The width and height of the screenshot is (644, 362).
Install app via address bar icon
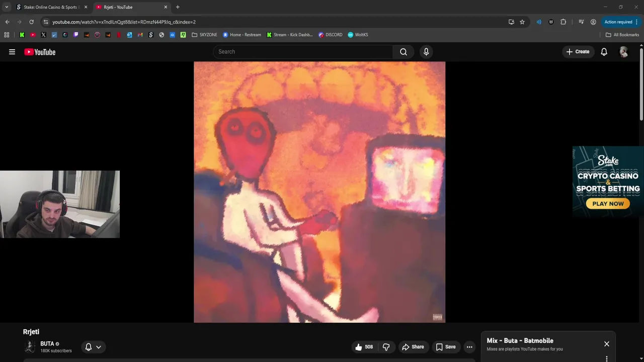click(511, 22)
